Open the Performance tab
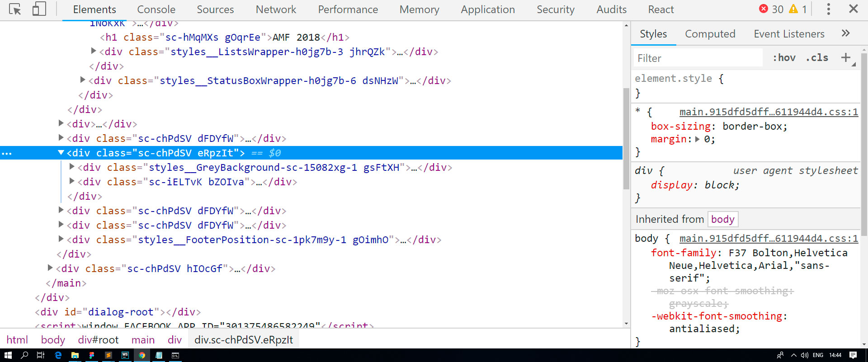Screen dimensions: 868x362 point(348,9)
